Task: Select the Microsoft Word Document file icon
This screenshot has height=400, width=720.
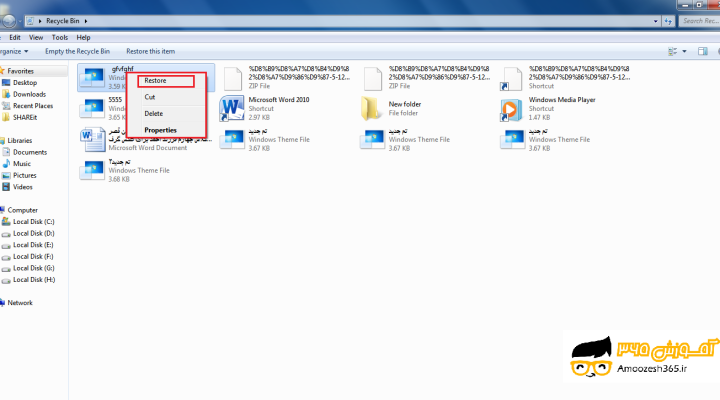Action: (x=93, y=140)
